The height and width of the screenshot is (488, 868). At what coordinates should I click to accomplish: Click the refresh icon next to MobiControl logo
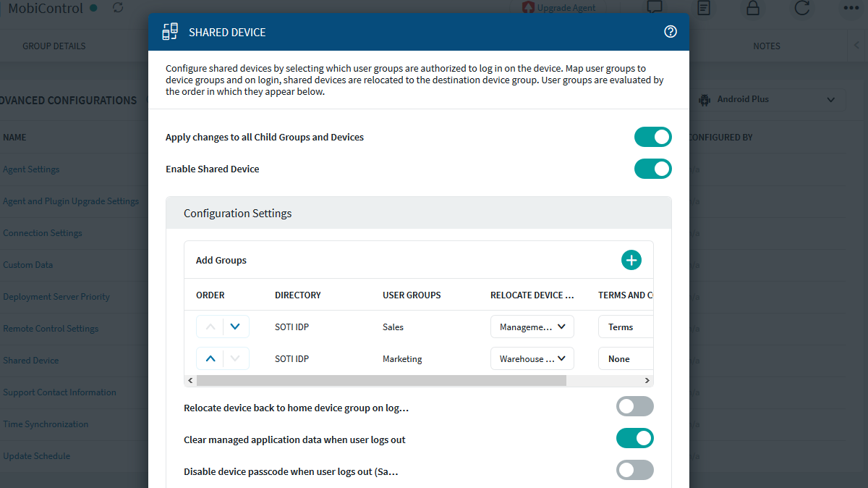pyautogui.click(x=117, y=7)
